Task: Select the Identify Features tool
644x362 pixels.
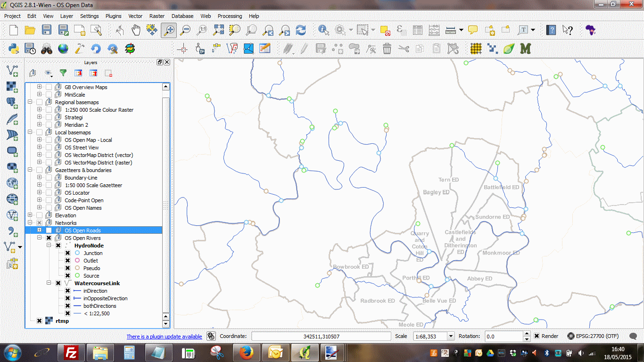Action: pos(323,30)
